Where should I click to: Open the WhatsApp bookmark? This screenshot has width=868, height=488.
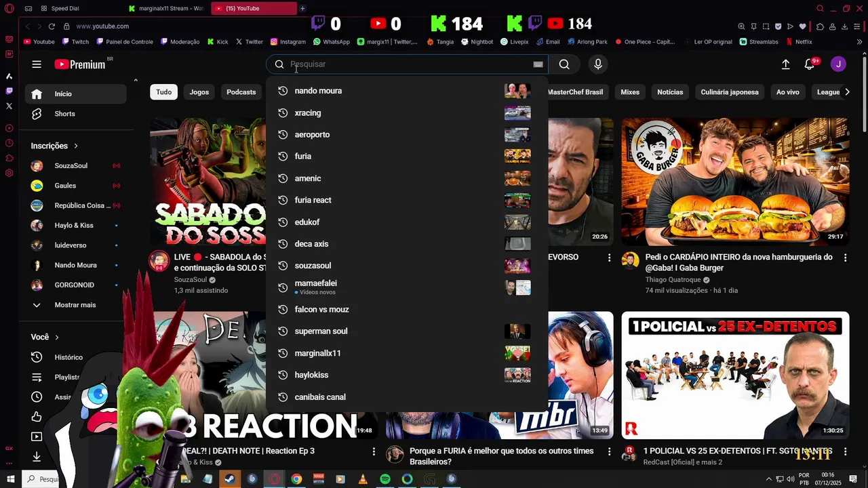click(x=332, y=42)
